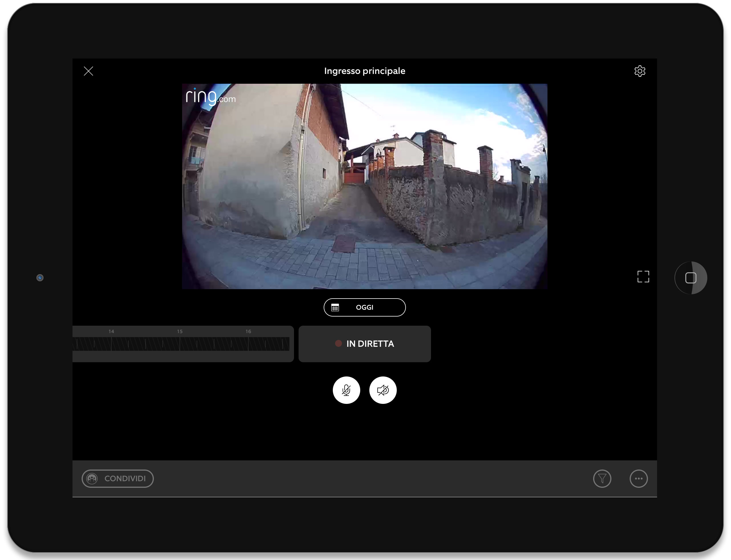Open the more options ellipsis menu
731x560 pixels.
638,479
